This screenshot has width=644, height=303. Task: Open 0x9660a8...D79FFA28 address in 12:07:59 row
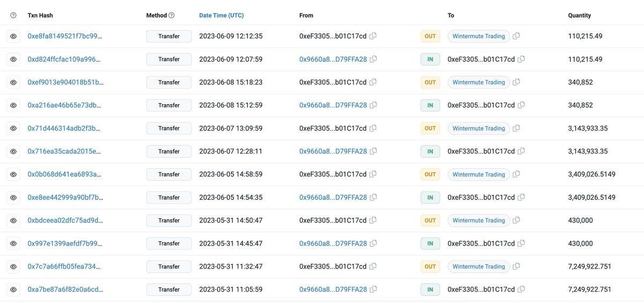(333, 59)
